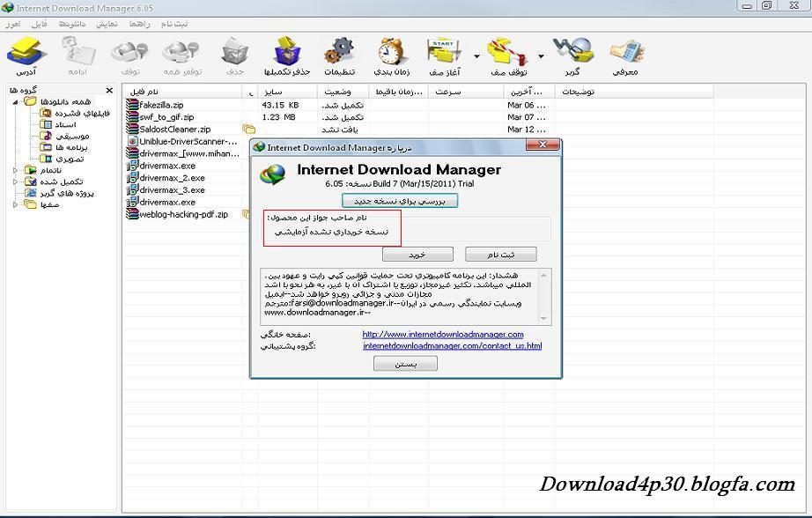Click the Register (ثبت نام) button in dialog
The height and width of the screenshot is (518, 812).
pos(501,255)
